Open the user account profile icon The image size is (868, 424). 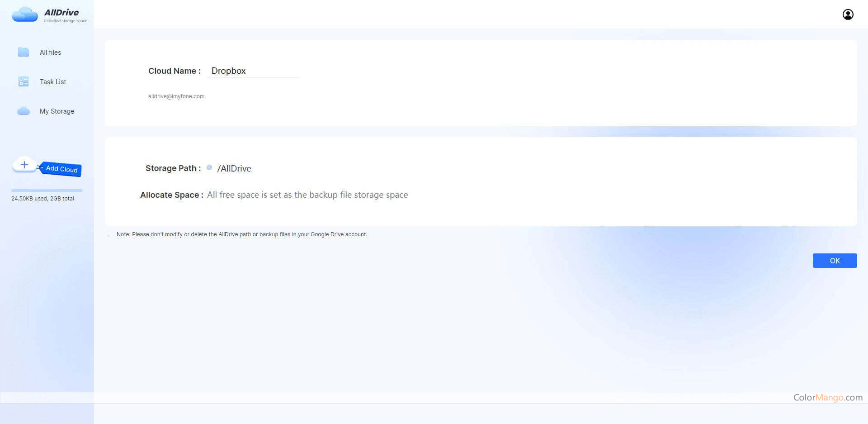click(x=848, y=14)
